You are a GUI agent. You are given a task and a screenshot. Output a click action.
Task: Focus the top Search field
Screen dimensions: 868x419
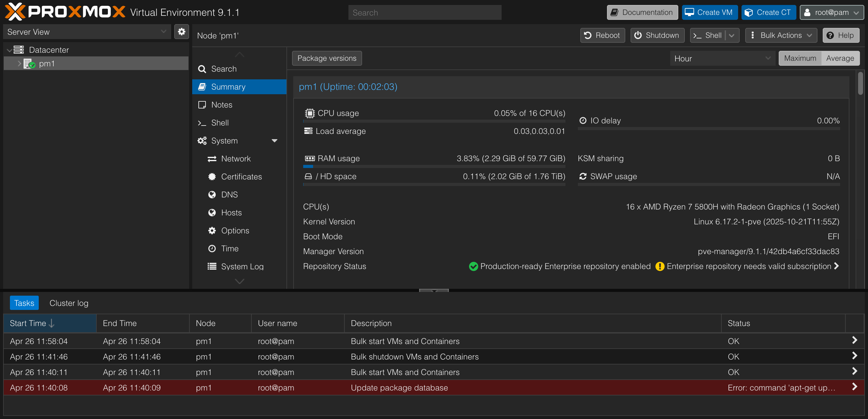(x=425, y=12)
